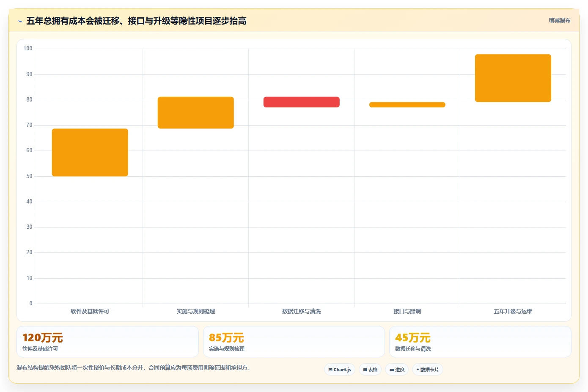Click the x-axis label 五年升级与运维

point(513,311)
